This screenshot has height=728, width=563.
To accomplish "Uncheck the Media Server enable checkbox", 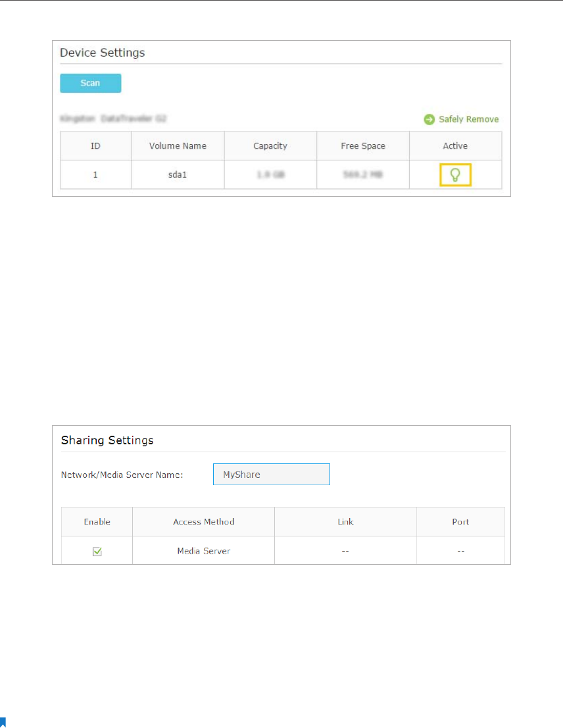I will [97, 551].
